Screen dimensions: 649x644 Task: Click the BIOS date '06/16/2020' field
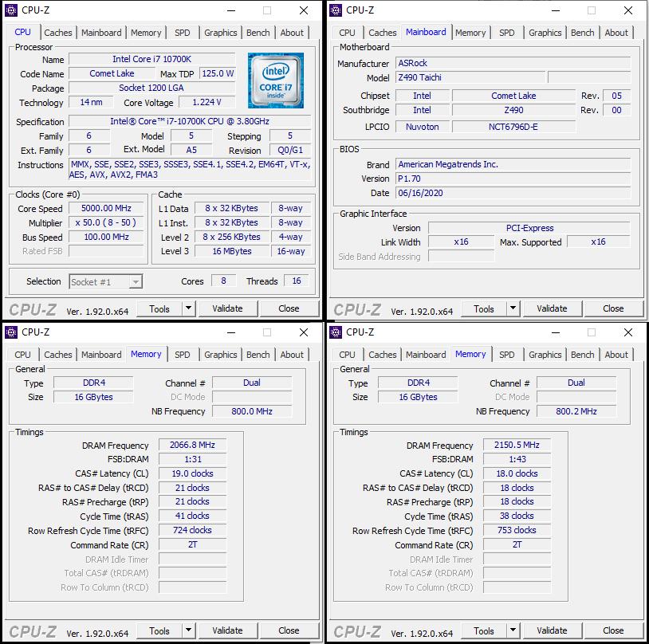pos(513,193)
